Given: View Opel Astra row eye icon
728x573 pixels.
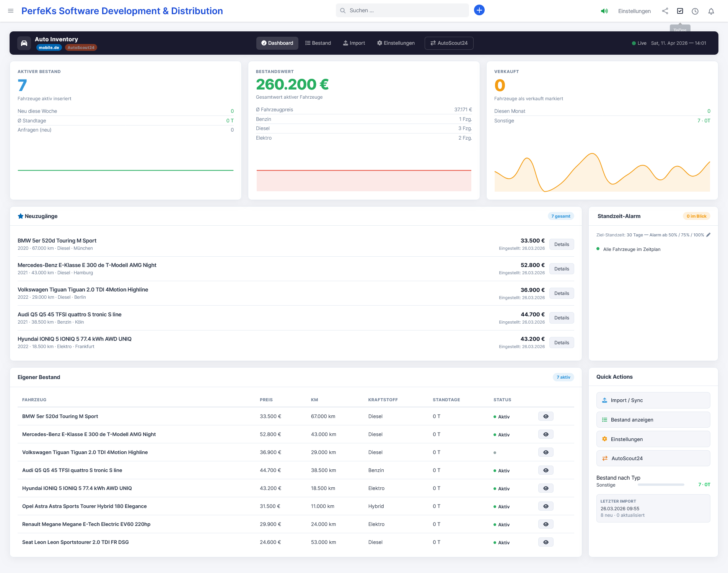Looking at the screenshot, I should pos(546,506).
